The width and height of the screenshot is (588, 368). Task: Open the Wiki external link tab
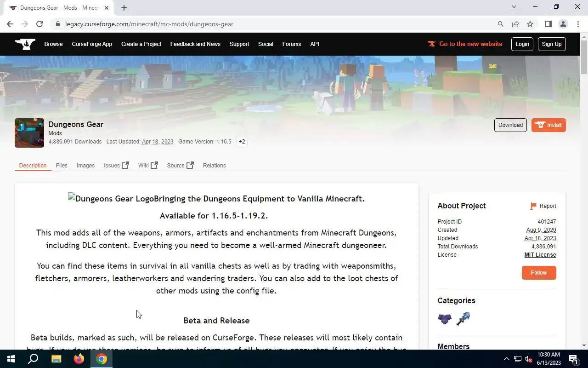148,166
